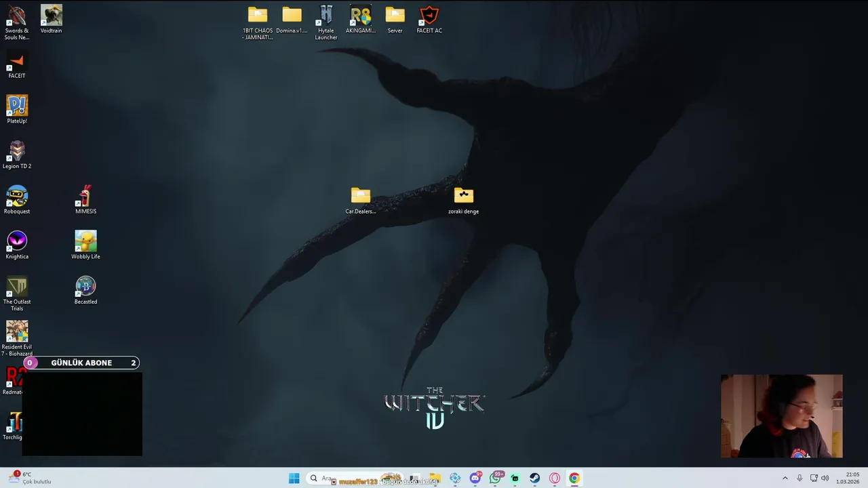The height and width of the screenshot is (488, 868).
Task: Open the volume control
Action: coord(825,479)
